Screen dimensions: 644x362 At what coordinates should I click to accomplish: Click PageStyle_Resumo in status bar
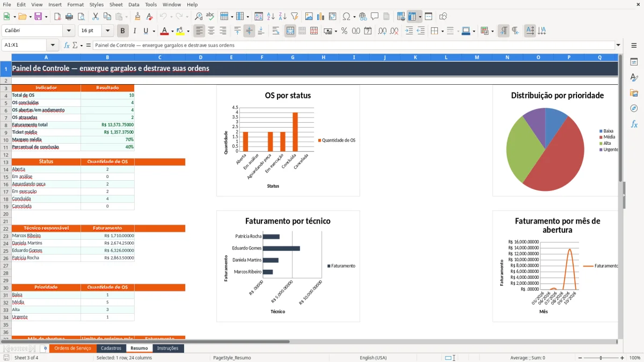pos(232,358)
